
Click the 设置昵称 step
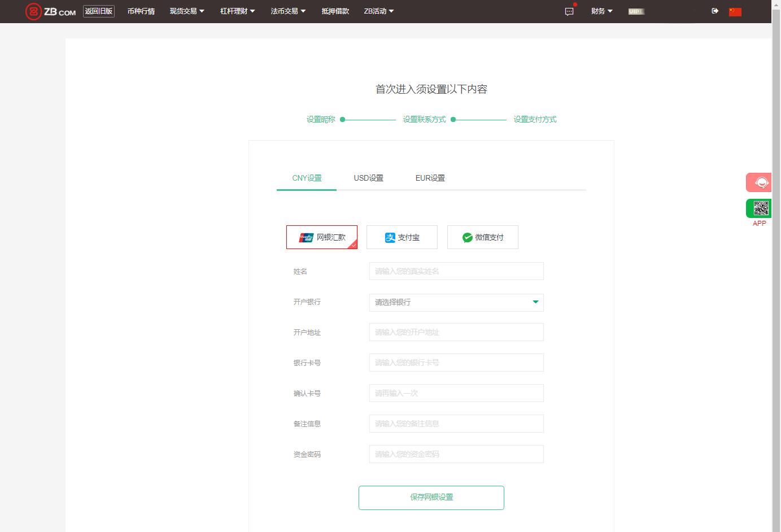coord(321,119)
